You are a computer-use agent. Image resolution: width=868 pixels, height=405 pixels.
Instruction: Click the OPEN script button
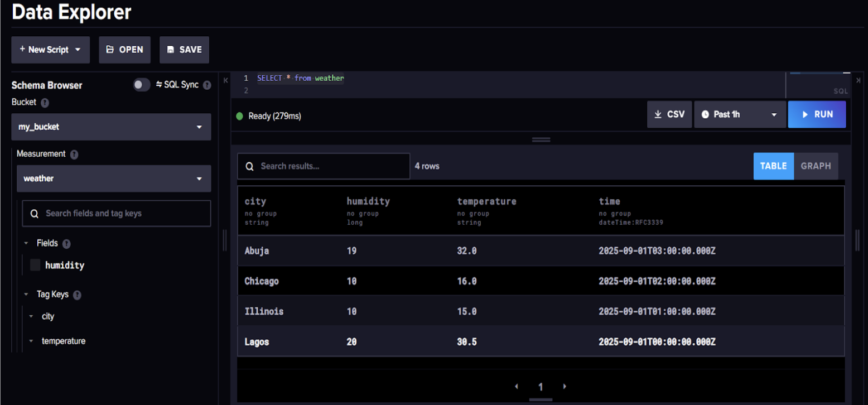tap(124, 50)
